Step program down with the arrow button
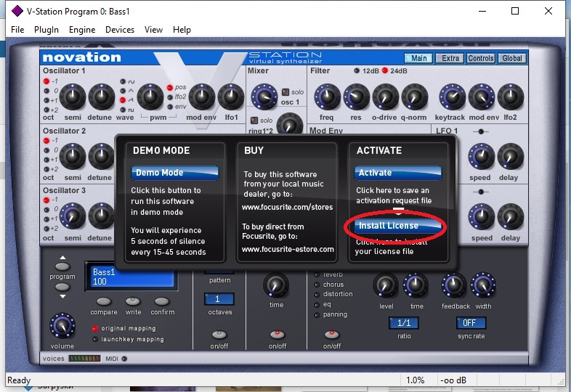Screen dimensions: 571x392 click(62, 287)
